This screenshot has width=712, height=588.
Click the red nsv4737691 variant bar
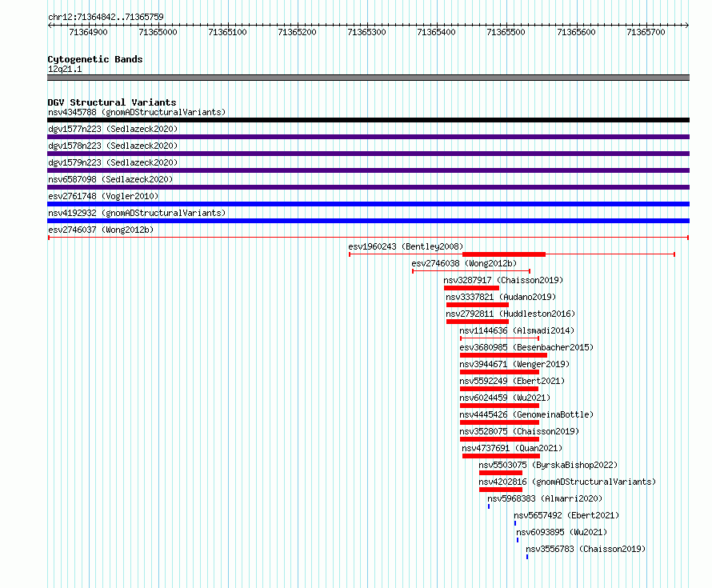click(x=502, y=456)
